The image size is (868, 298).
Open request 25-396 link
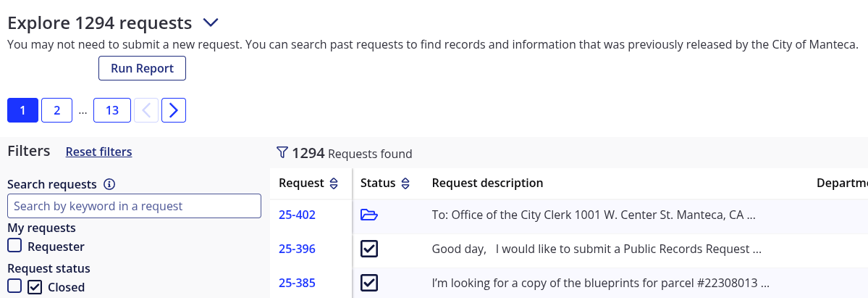tap(297, 249)
